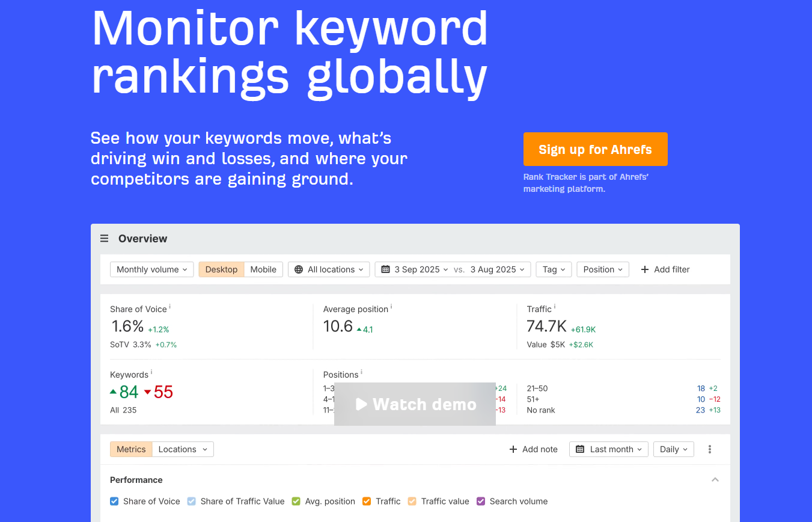Select the Locations tab
The height and width of the screenshot is (522, 812).
(183, 449)
